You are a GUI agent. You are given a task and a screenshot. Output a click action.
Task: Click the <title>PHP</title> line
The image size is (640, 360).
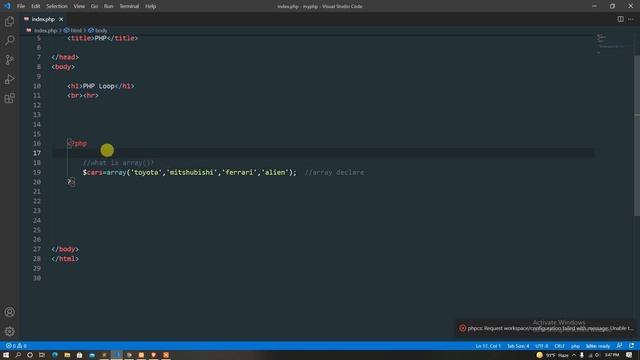102,38
